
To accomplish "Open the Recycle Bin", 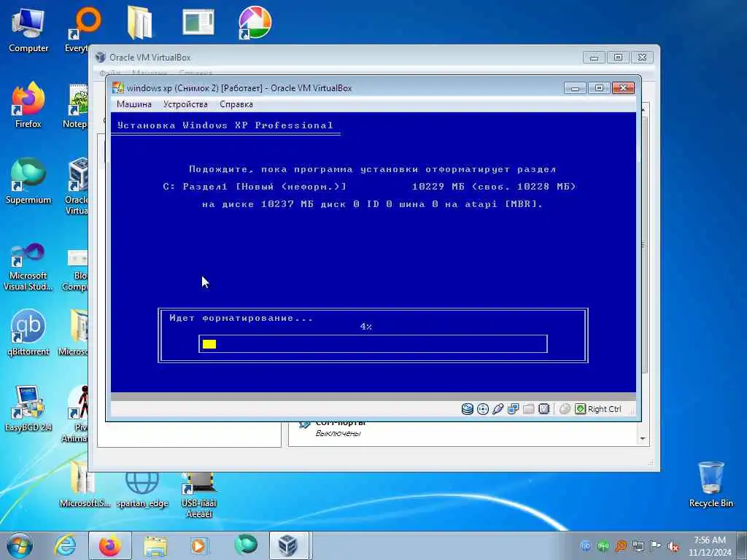I will [x=711, y=485].
